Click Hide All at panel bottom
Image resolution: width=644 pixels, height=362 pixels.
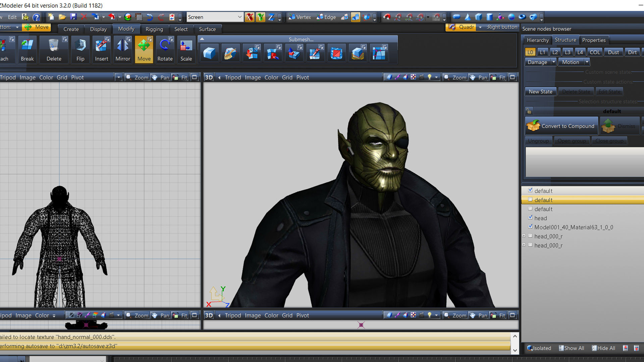coord(603,348)
